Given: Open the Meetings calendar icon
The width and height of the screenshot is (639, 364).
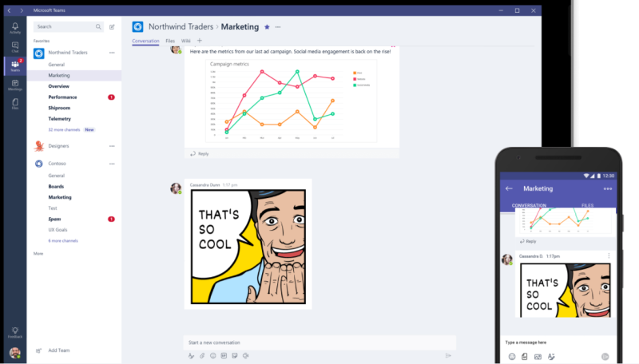Looking at the screenshot, I should pyautogui.click(x=15, y=85).
